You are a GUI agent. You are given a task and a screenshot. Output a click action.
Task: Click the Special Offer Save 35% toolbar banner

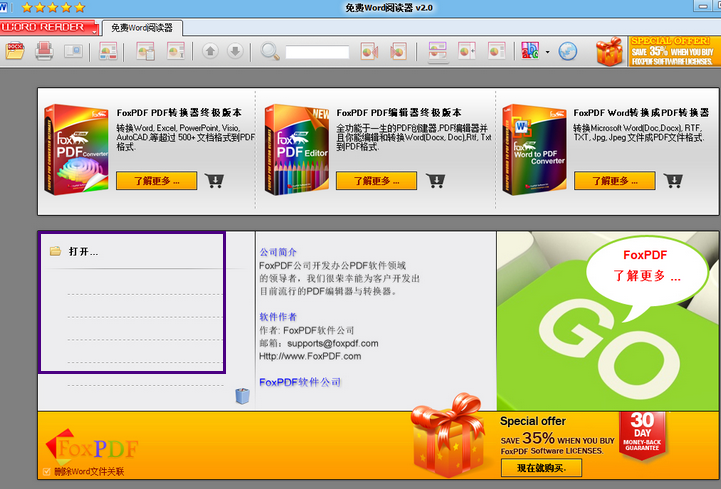(674, 51)
